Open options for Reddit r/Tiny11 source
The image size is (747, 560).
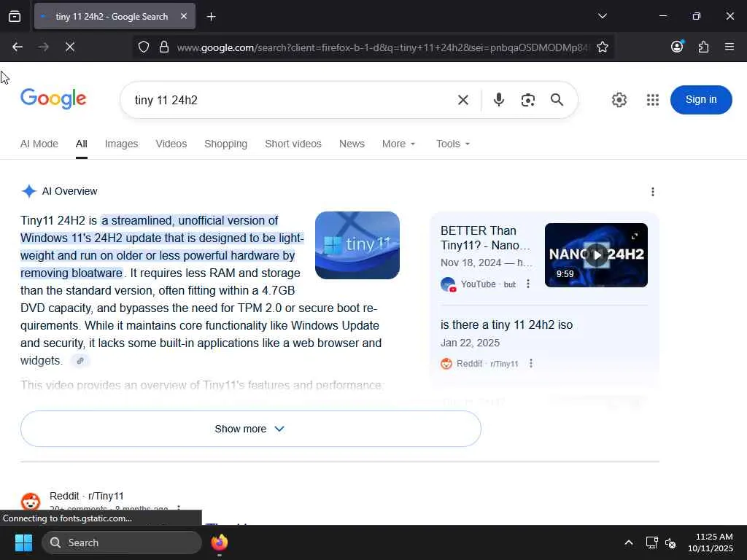(531, 363)
